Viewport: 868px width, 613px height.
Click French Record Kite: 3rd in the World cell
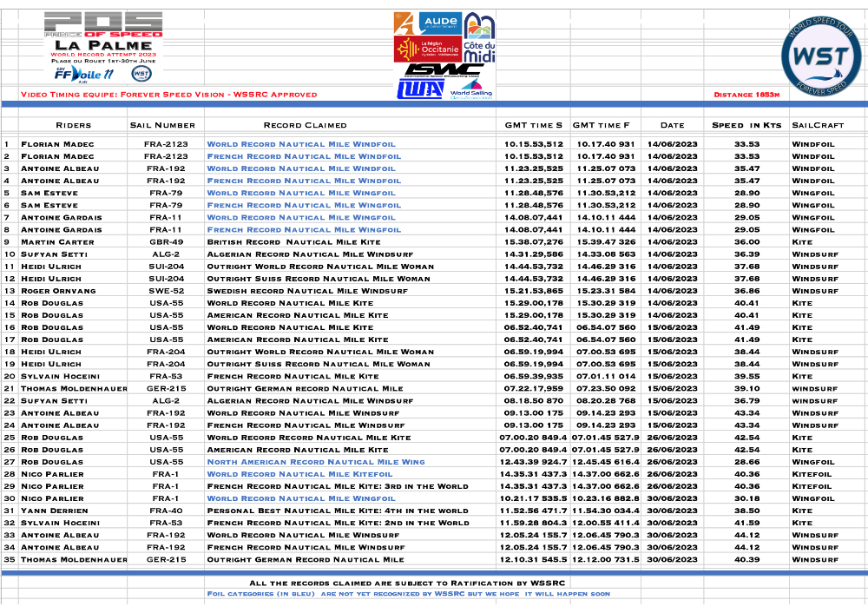coord(338,486)
